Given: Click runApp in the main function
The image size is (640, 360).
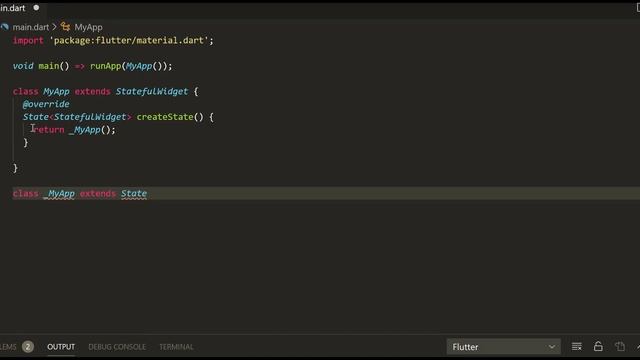Looking at the screenshot, I should [x=105, y=66].
